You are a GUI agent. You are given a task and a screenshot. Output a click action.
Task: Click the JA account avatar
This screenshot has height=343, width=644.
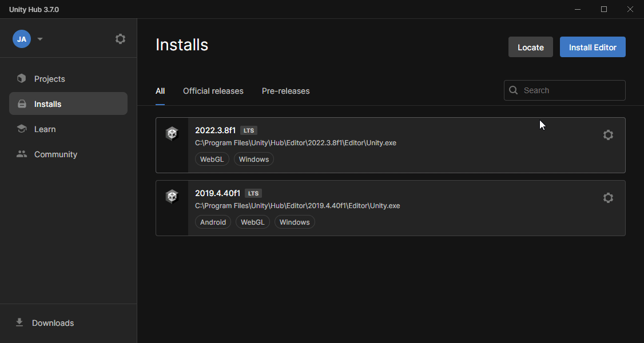pyautogui.click(x=21, y=38)
